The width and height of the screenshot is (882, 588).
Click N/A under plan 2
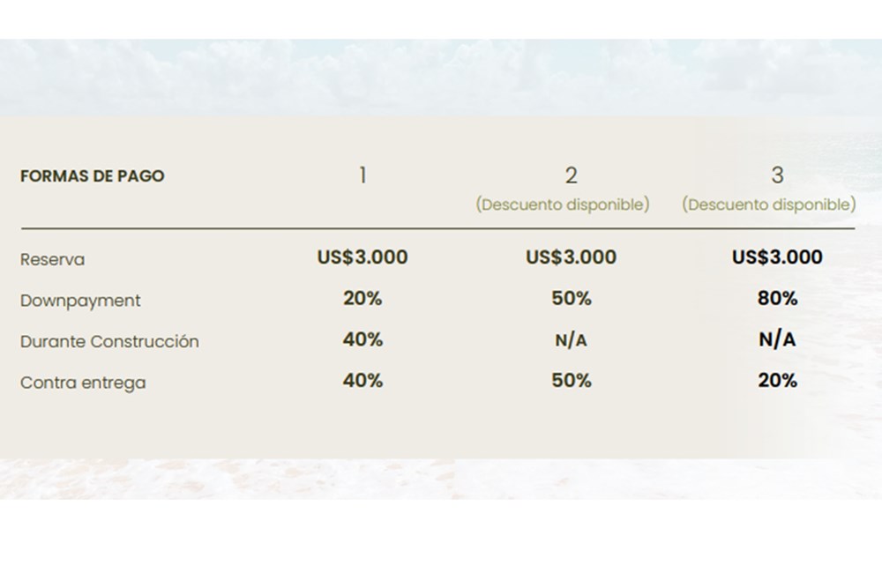[571, 340]
